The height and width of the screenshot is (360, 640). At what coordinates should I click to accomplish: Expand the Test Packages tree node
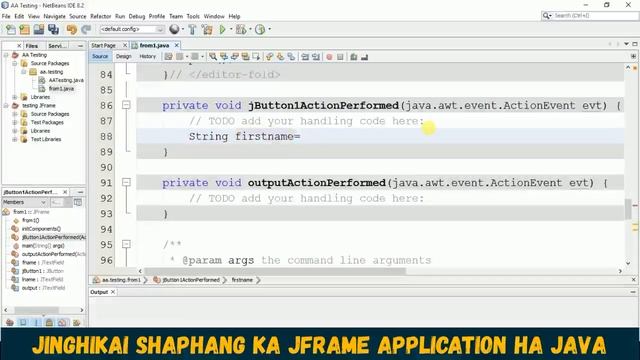tap(15, 122)
